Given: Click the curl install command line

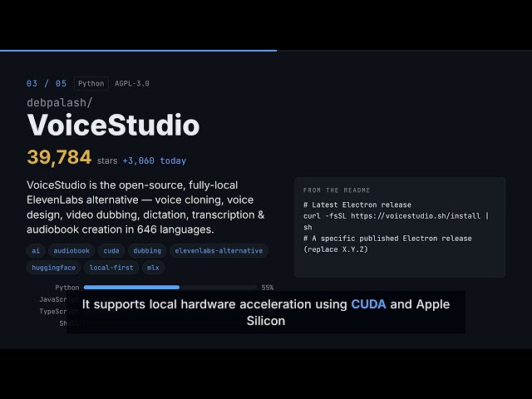Looking at the screenshot, I should pyautogui.click(x=396, y=221).
